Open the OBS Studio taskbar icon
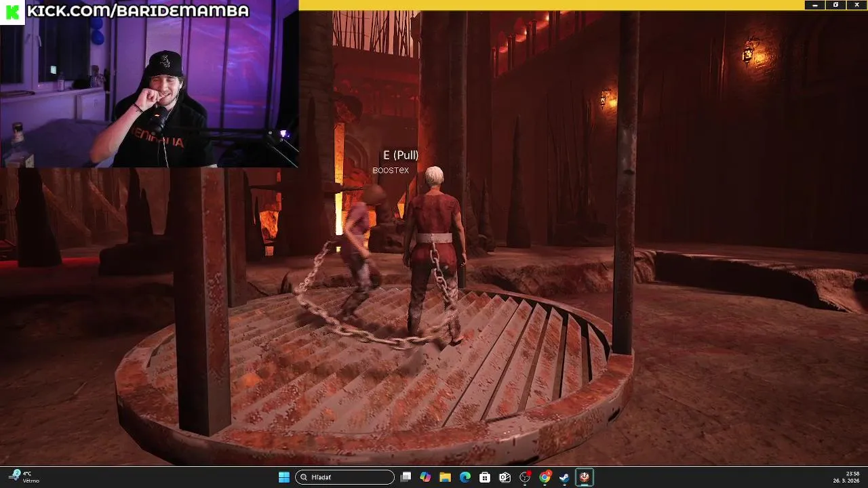Image resolution: width=868 pixels, height=488 pixels. click(525, 477)
